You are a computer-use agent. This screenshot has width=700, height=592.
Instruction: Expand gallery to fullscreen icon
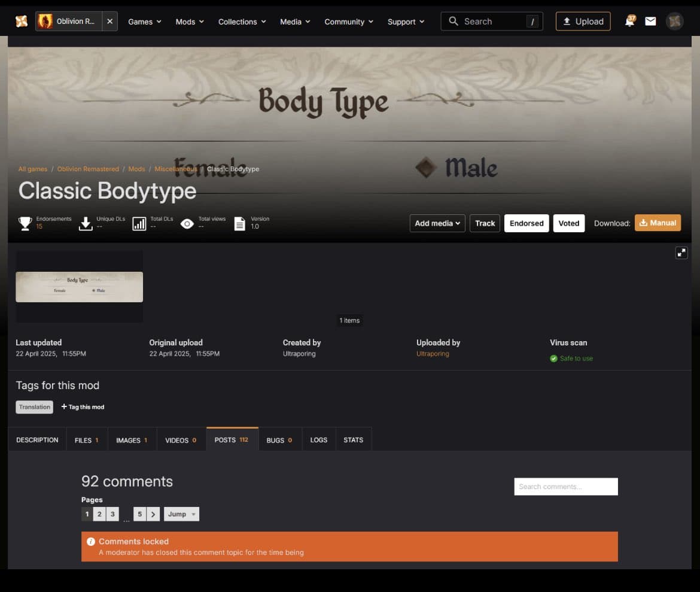(x=681, y=253)
